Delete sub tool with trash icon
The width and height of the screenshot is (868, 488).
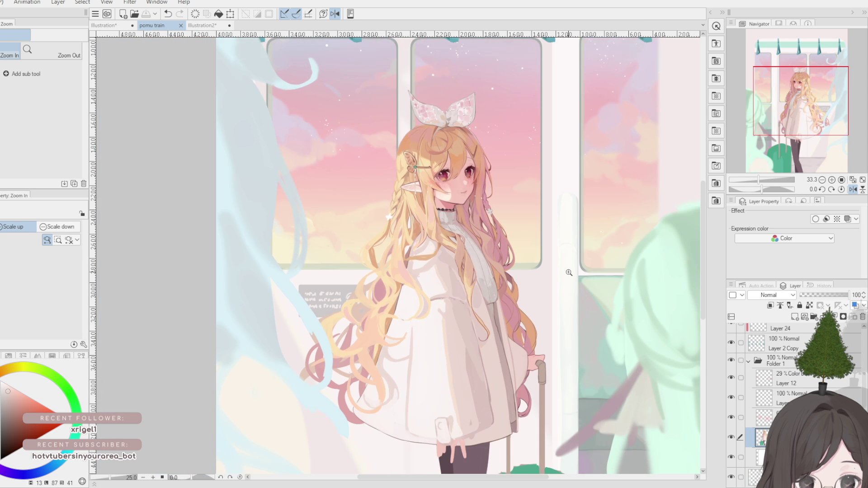pos(84,183)
